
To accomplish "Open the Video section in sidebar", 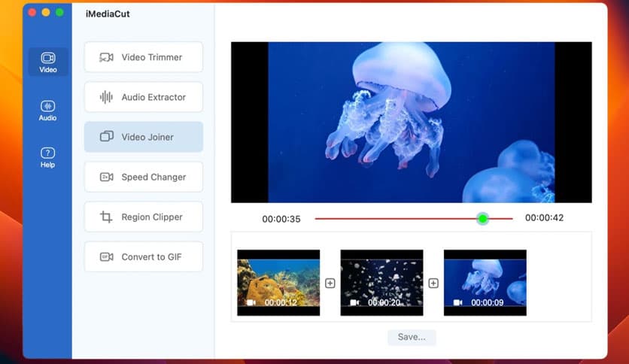I will coord(47,62).
